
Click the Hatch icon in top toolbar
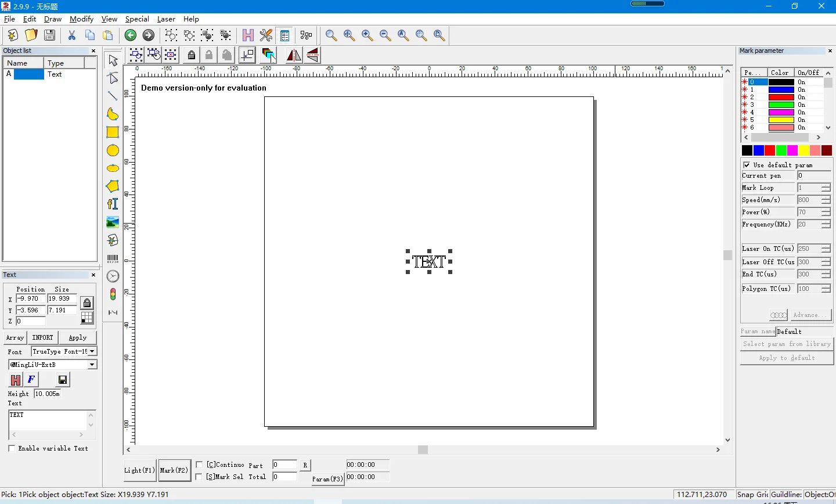(248, 35)
